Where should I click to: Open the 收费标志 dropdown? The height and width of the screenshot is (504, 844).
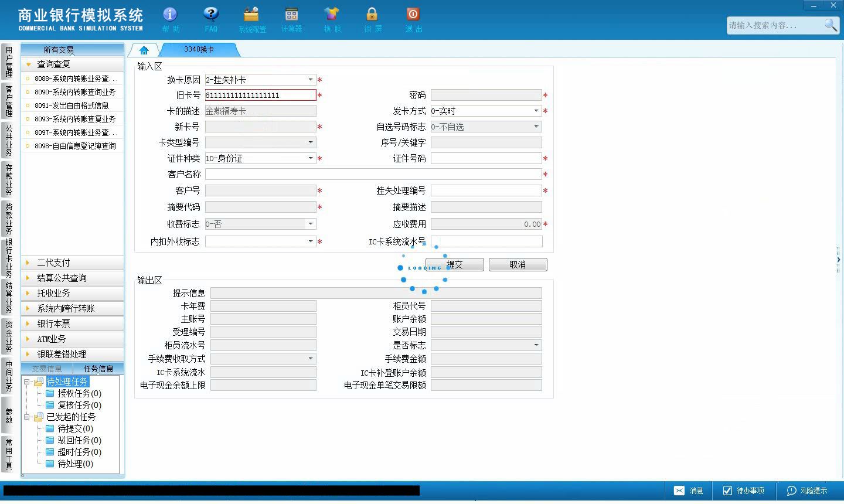pos(311,224)
